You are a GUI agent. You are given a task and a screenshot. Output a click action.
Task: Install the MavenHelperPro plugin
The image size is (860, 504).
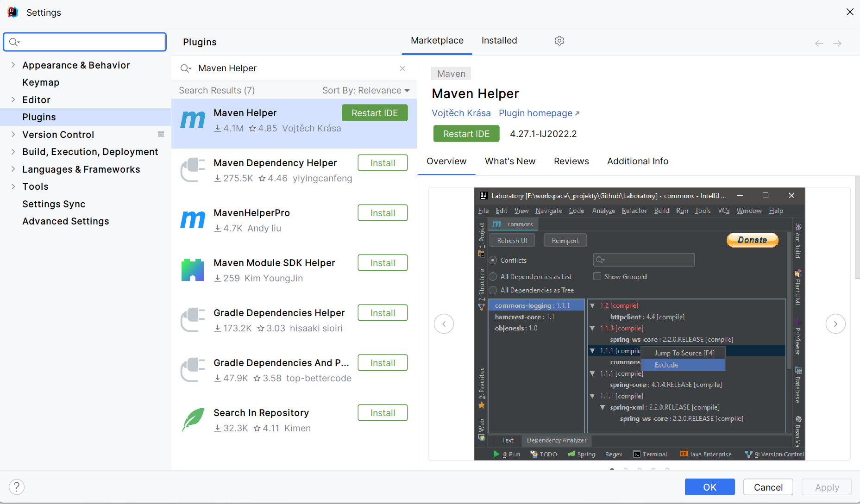(383, 213)
